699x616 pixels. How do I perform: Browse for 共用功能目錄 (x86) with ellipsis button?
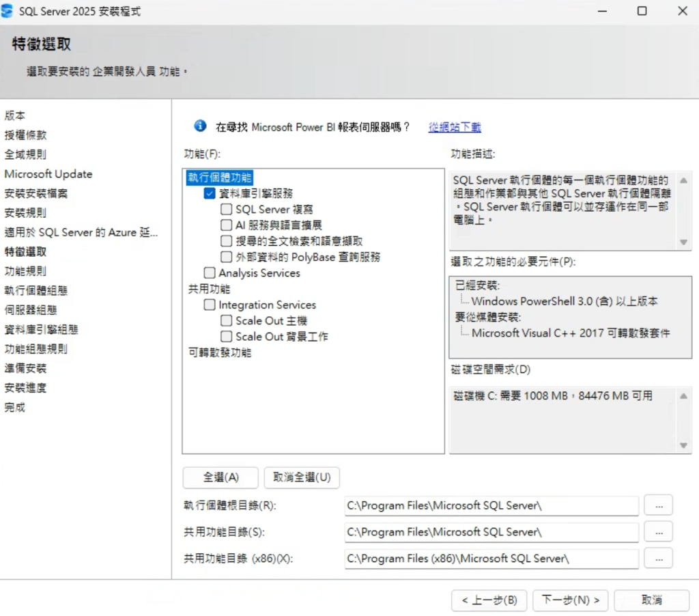click(659, 559)
